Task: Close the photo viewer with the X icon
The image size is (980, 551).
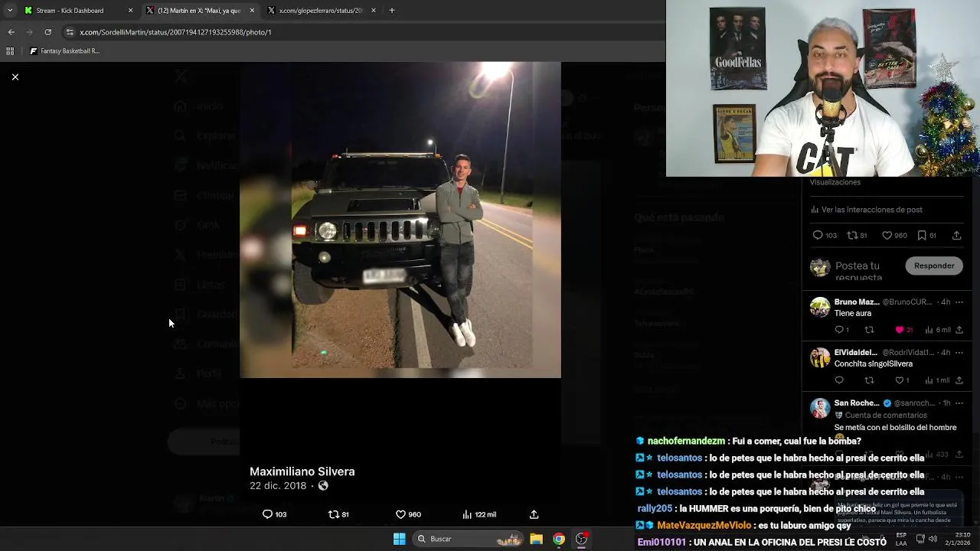Action: 15,77
